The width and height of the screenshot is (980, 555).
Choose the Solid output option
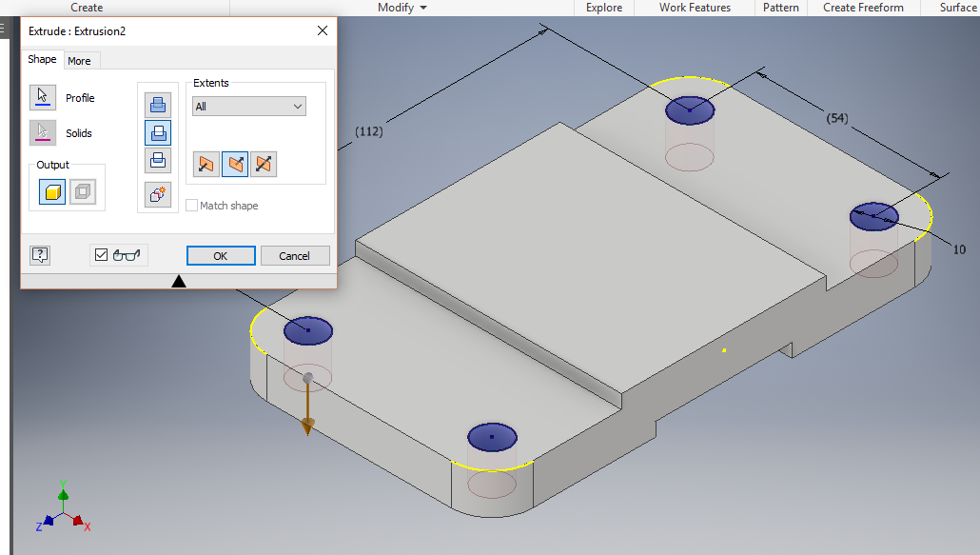(x=51, y=190)
